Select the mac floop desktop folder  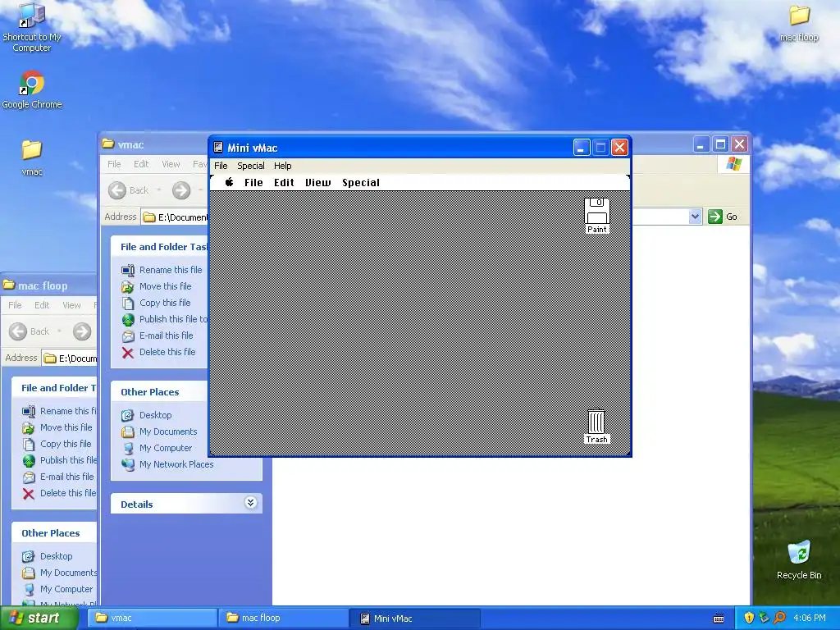[x=799, y=22]
